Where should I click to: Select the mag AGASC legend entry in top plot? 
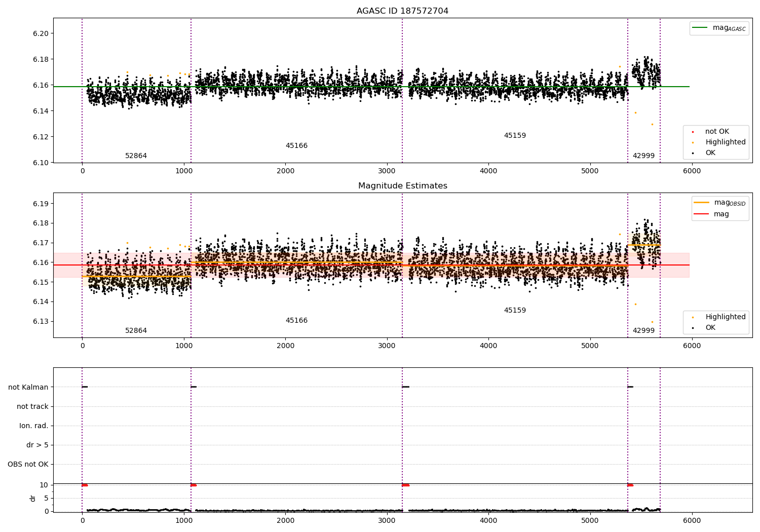(719, 28)
